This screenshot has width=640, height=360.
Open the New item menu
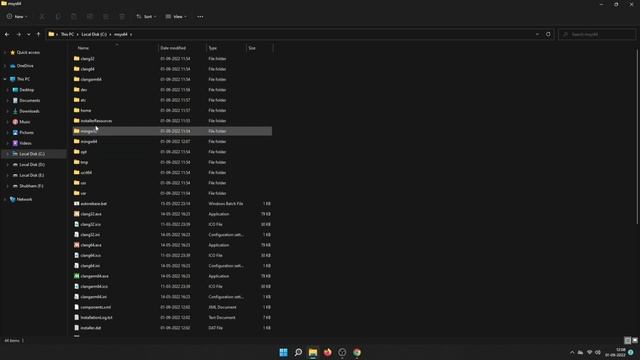[17, 17]
